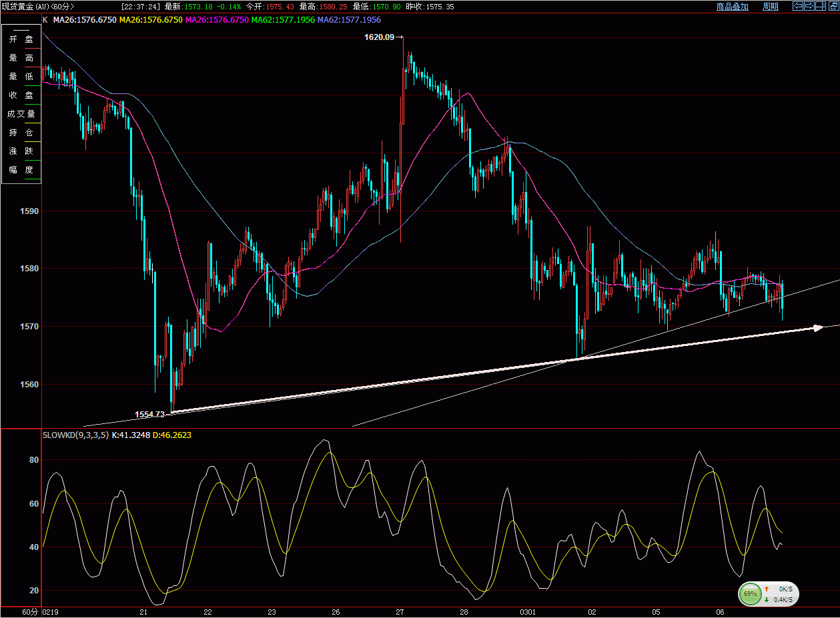The width and height of the screenshot is (840, 618).
Task: Click the 持仓 row in info box
Action: tap(21, 133)
